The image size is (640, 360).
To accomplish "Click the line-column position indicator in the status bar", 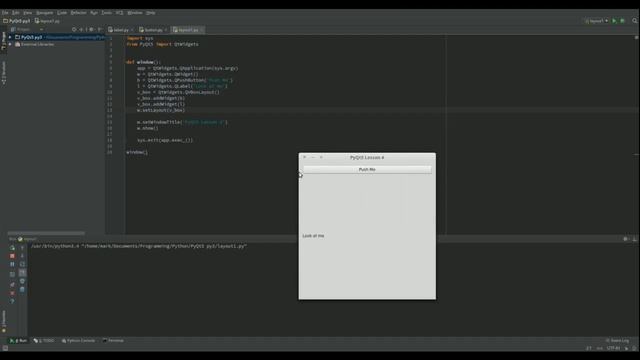I will [589, 348].
